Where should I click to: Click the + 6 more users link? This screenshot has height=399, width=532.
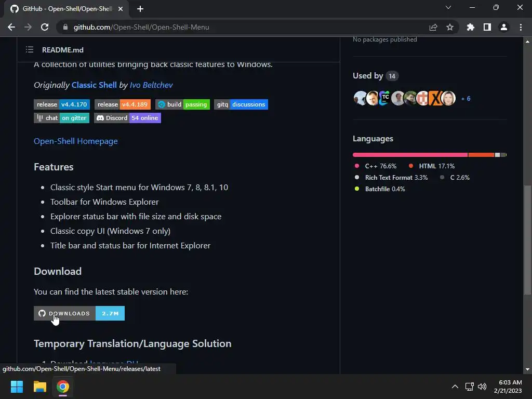[x=466, y=99]
